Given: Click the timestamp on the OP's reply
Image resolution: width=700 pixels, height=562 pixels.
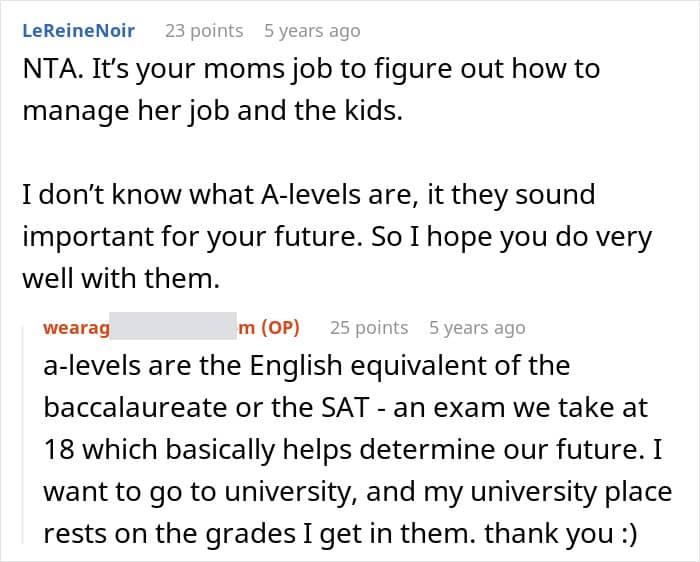Looking at the screenshot, I should click(x=476, y=327).
